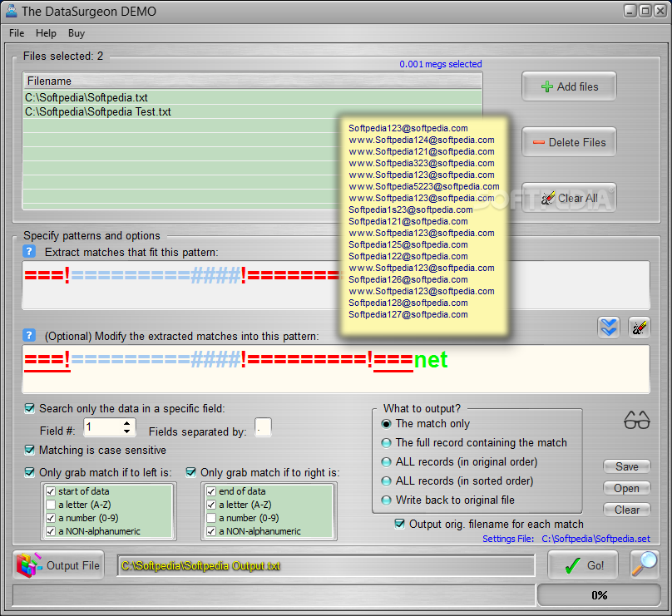
Task: Click www.Softpedia5223@softpedia.com preview line
Action: tap(424, 186)
